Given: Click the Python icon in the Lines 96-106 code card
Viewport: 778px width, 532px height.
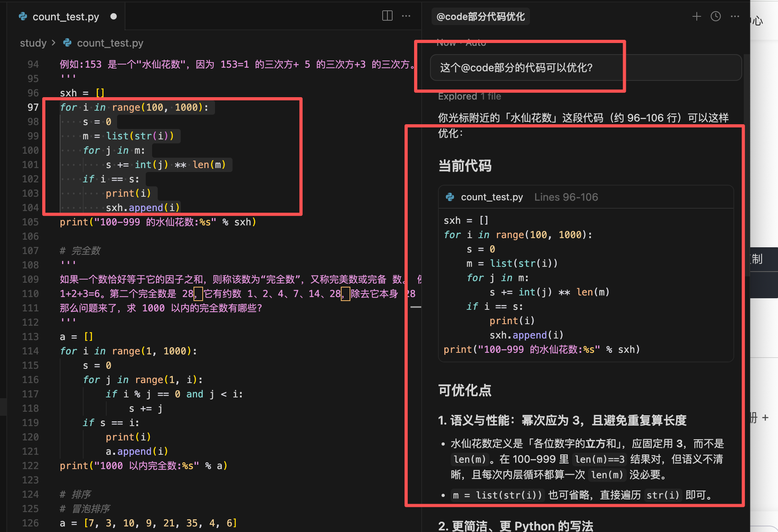Looking at the screenshot, I should pos(450,197).
